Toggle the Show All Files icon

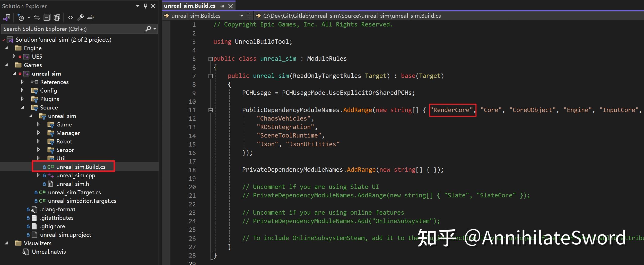57,17
